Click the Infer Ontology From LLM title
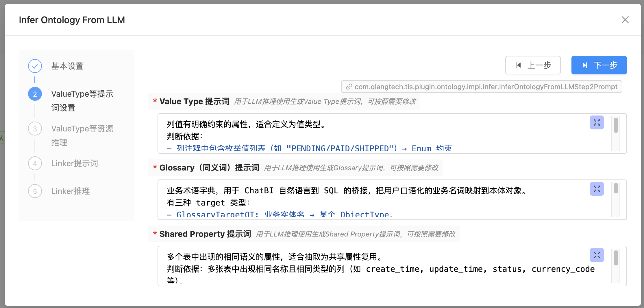The height and width of the screenshot is (308, 644). 72,20
